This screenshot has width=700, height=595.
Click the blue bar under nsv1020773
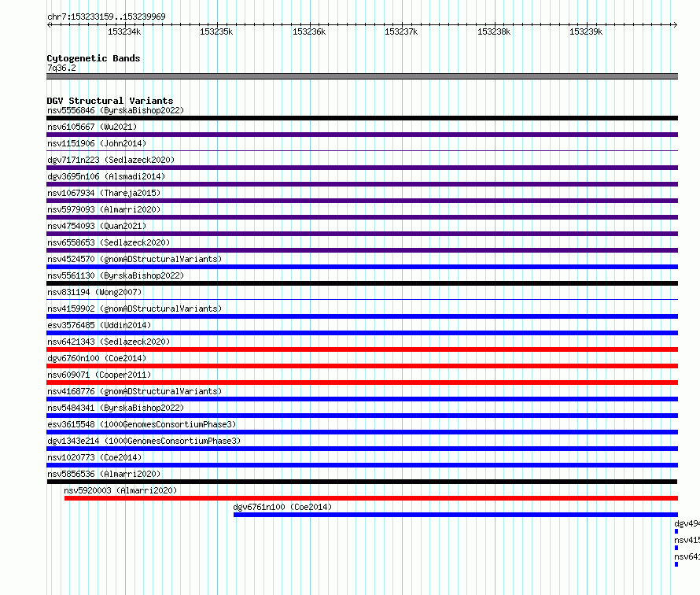point(362,465)
